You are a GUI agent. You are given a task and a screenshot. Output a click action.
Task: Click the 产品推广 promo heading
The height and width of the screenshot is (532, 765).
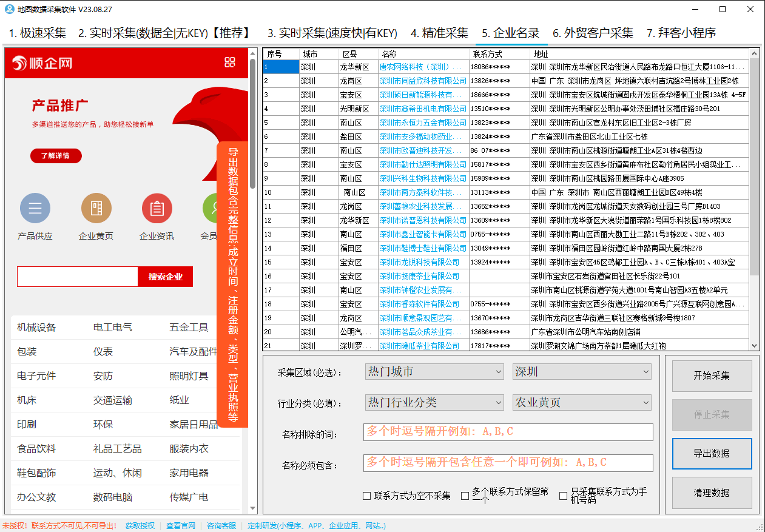[60, 106]
